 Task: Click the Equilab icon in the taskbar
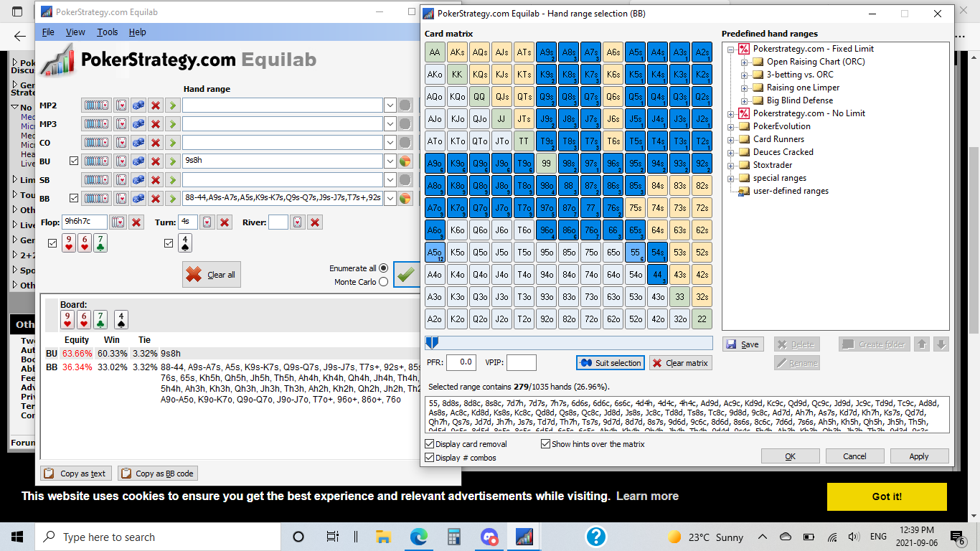tap(524, 537)
